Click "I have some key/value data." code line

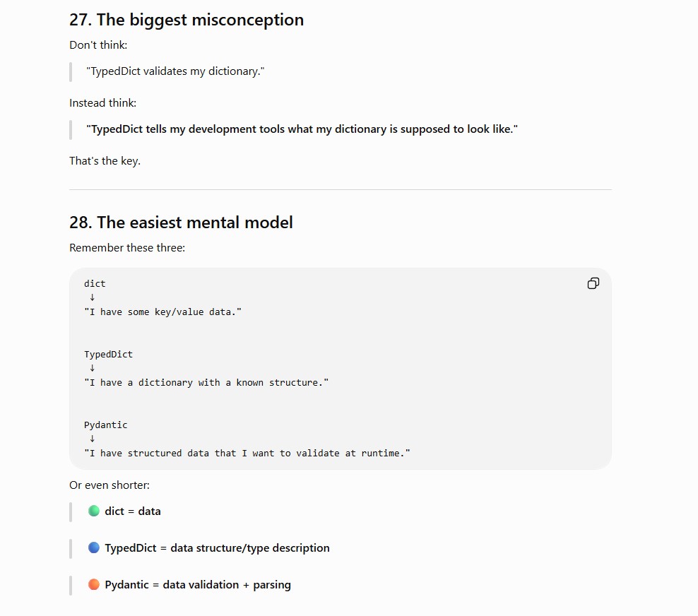click(x=162, y=312)
